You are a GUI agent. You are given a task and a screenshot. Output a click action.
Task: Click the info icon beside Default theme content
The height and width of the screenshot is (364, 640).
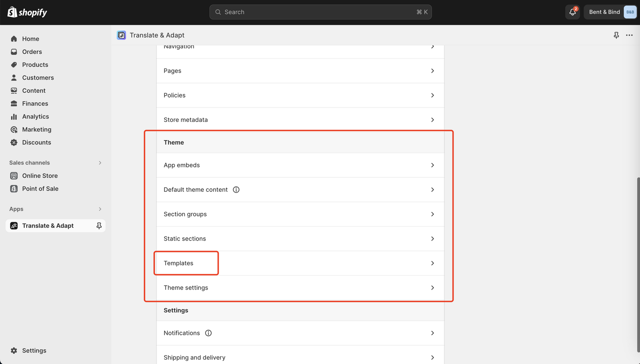pos(236,190)
